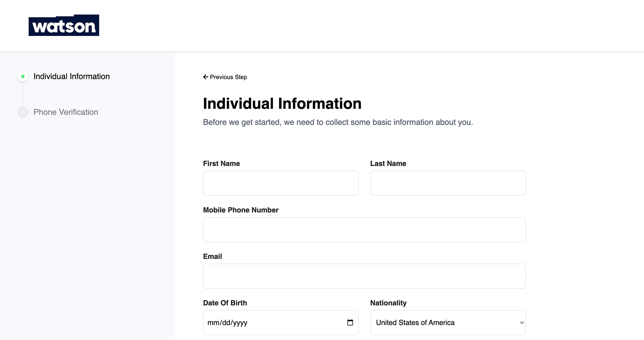Viewport: 644px width, 340px height.
Task: Click the mm/dd/yyyy date placeholder text
Action: click(227, 323)
